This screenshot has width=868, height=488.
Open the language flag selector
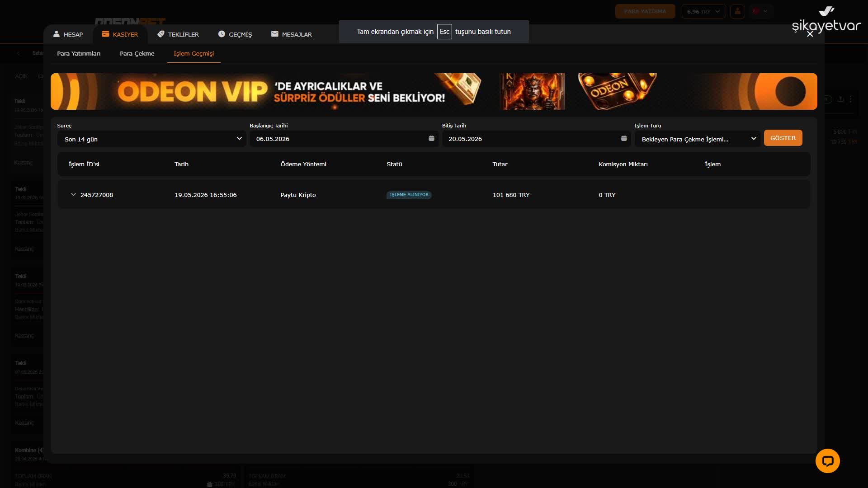(x=759, y=11)
